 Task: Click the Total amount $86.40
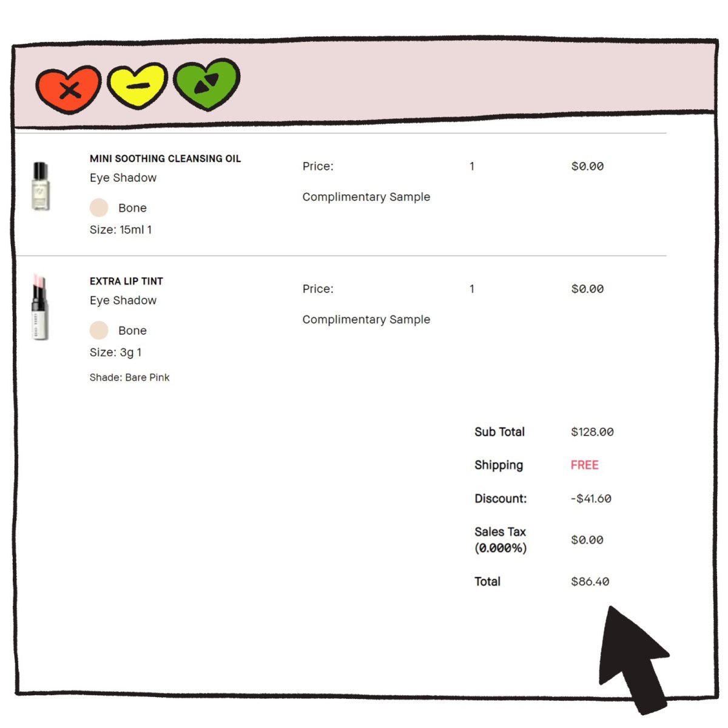coord(590,581)
